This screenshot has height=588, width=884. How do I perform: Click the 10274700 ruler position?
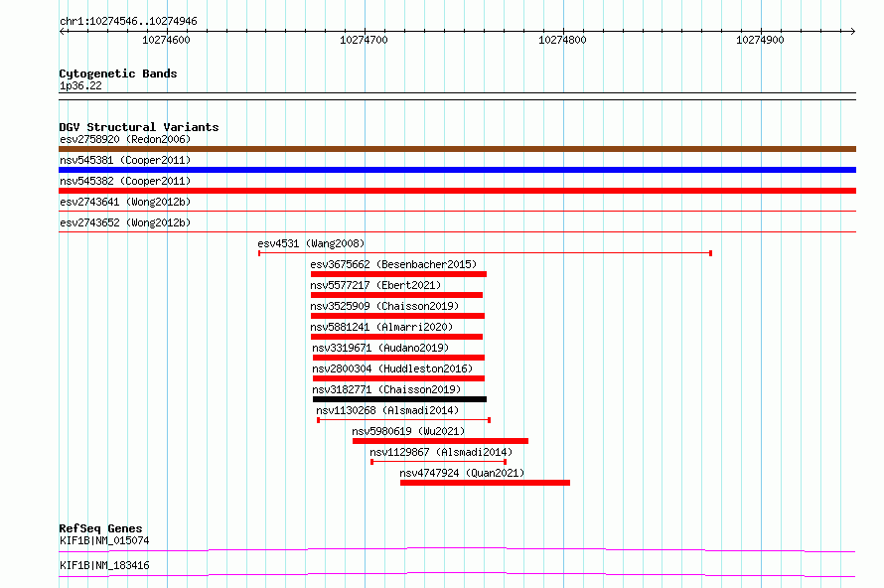click(x=365, y=40)
